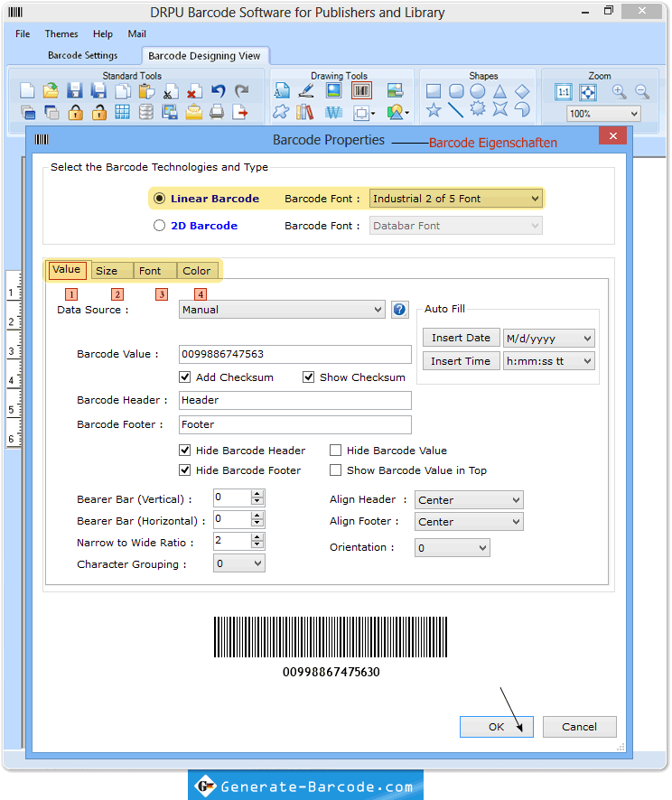This screenshot has width=672, height=800.
Task: Click the Zoom Out magnifier icon
Action: 642,92
